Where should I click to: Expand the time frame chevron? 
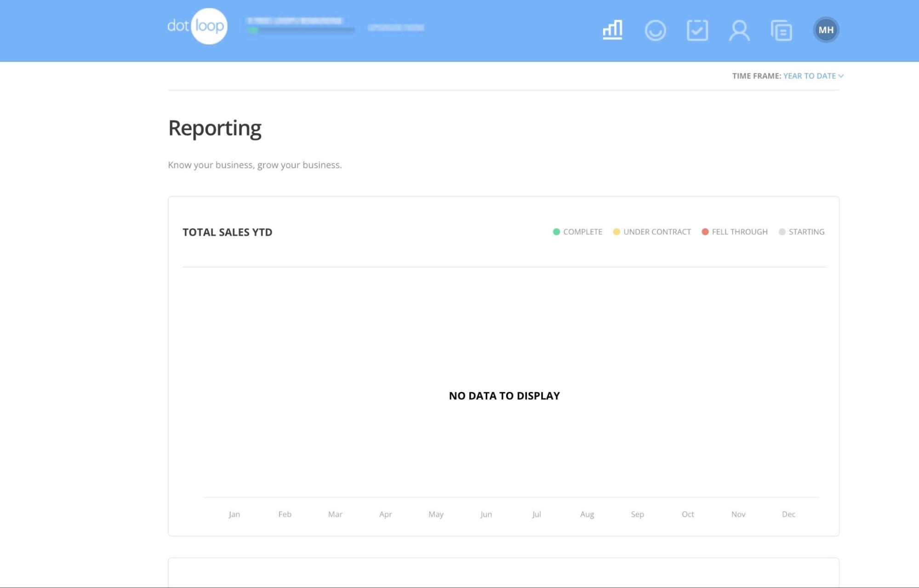point(842,76)
